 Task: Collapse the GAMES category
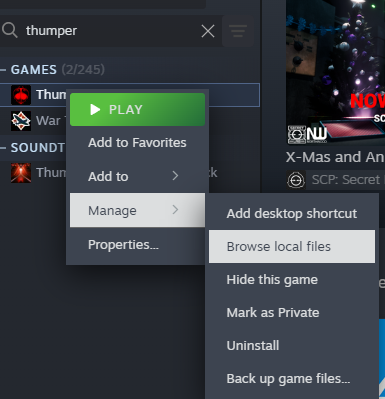(x=3, y=70)
